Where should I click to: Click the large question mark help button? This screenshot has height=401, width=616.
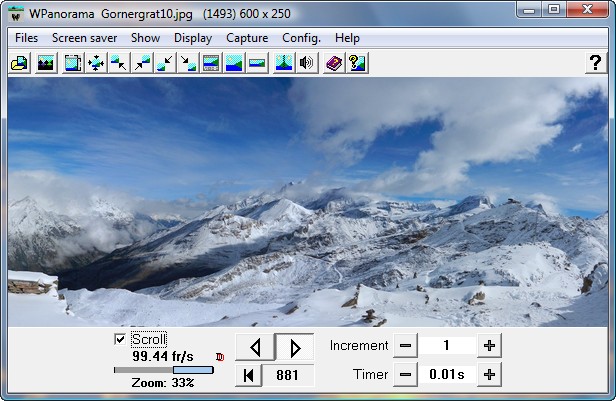(596, 63)
